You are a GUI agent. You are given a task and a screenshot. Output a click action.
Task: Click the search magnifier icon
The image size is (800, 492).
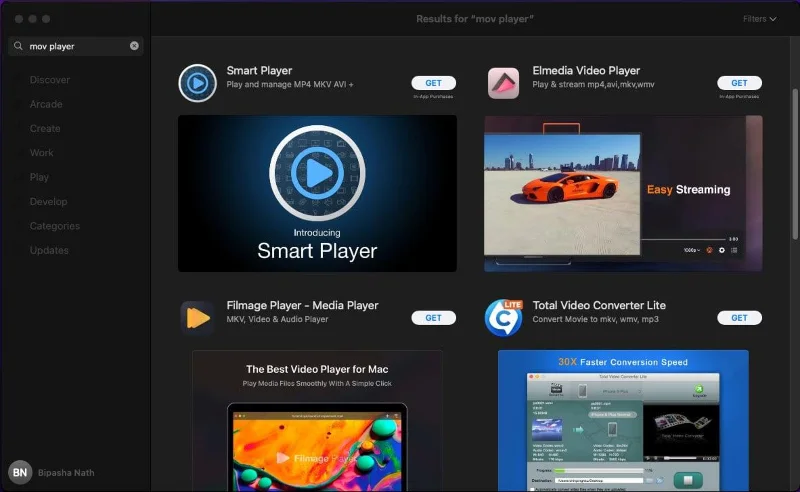pos(18,46)
